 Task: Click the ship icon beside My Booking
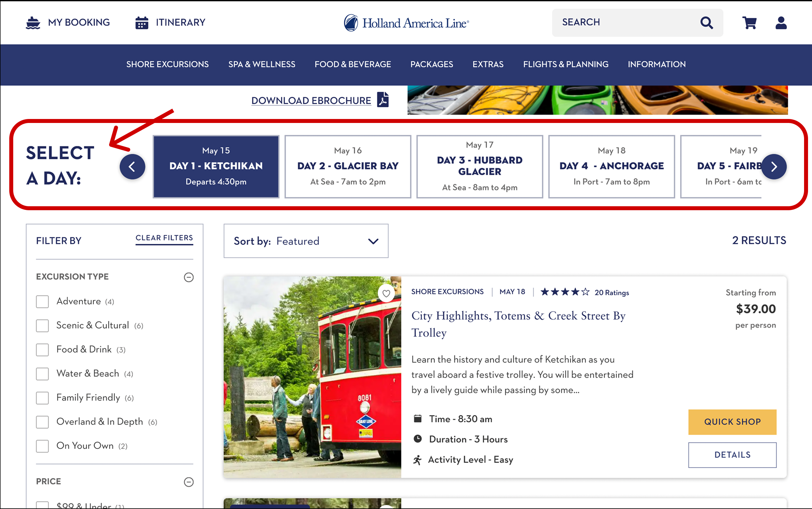(x=33, y=23)
